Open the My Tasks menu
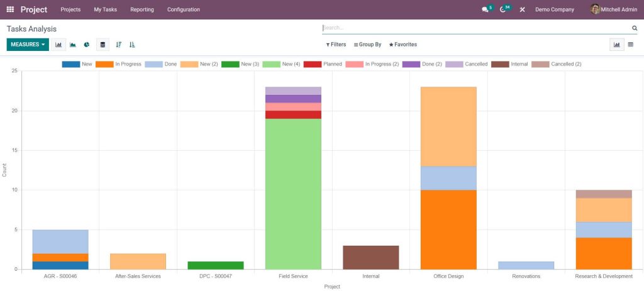 tap(106, 9)
